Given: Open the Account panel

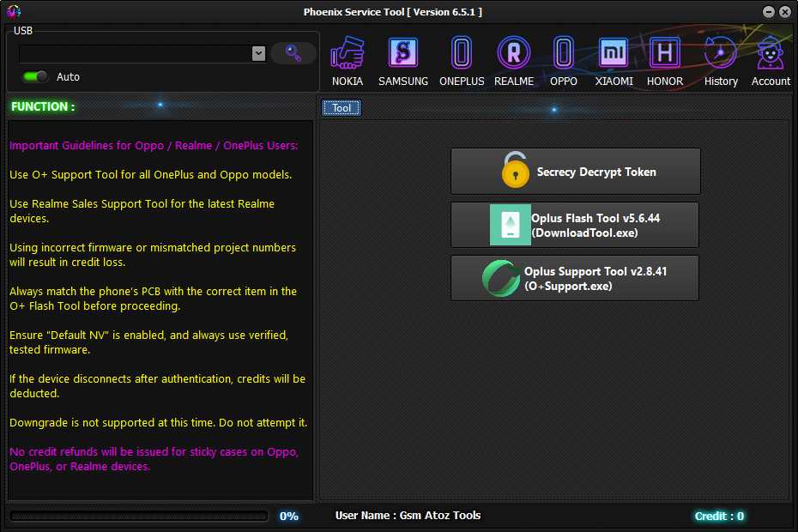Looking at the screenshot, I should pyautogui.click(x=770, y=57).
